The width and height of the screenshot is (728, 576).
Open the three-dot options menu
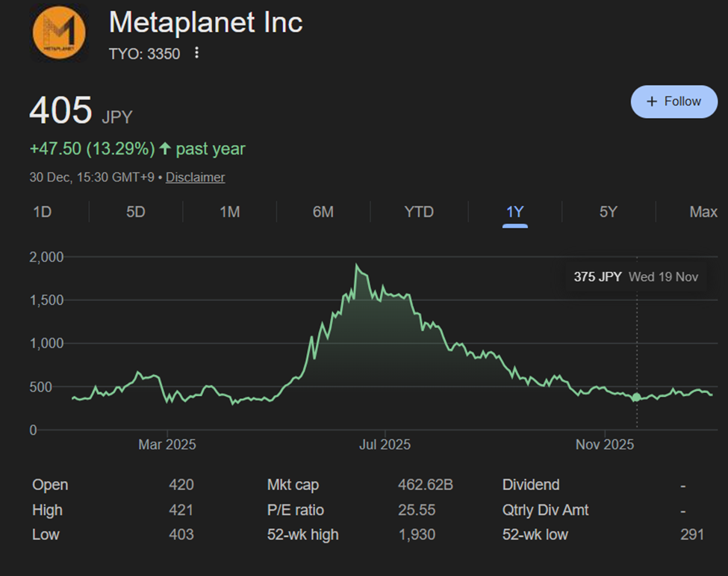click(x=197, y=53)
